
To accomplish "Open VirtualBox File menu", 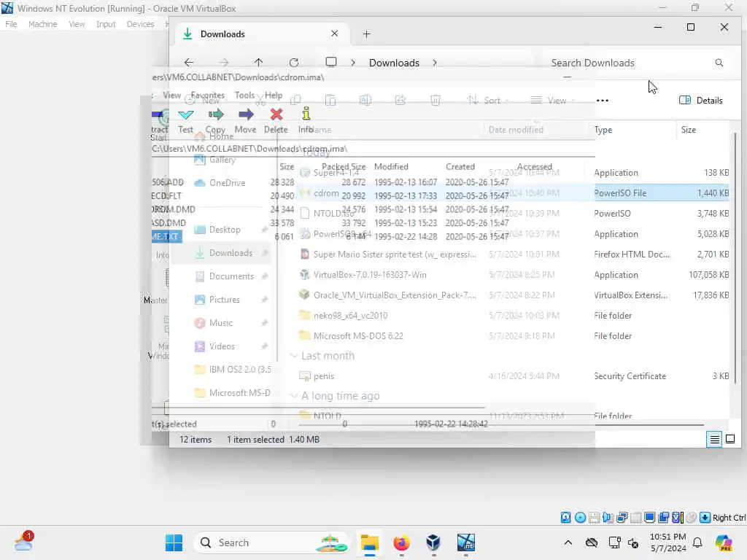I will coord(11,24).
